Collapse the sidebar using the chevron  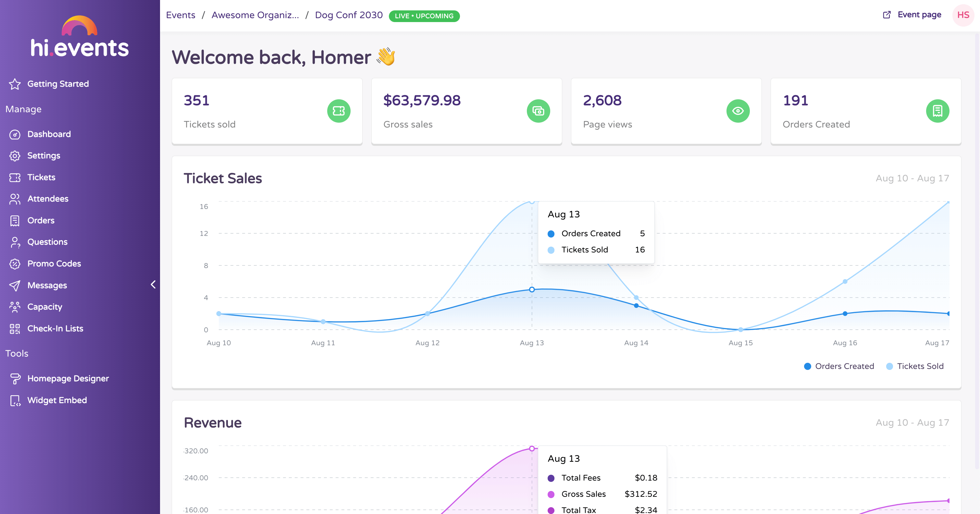point(153,284)
